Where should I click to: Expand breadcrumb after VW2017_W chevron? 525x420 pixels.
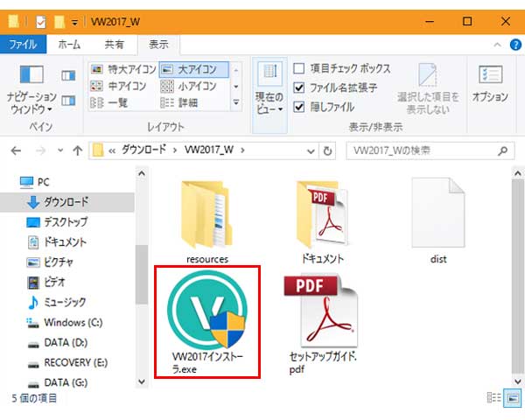pos(242,150)
